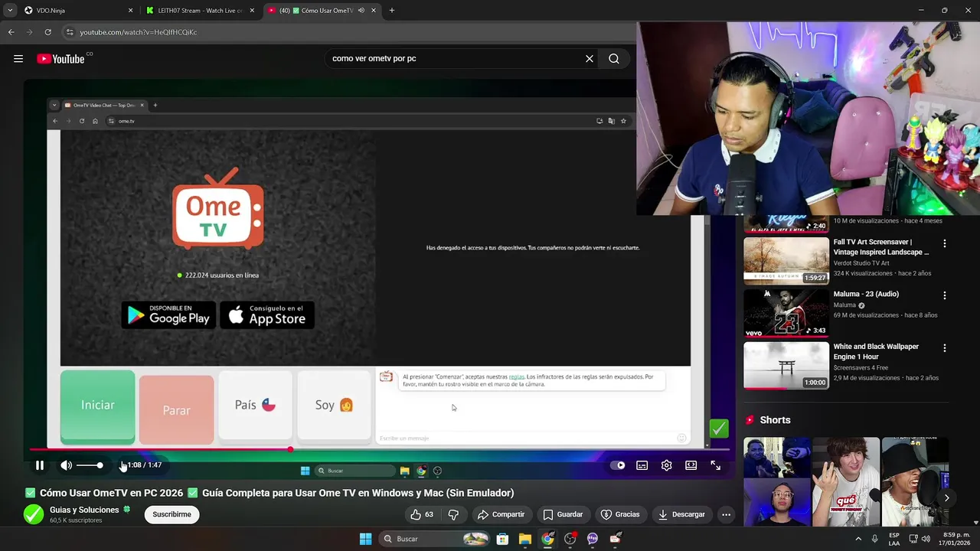This screenshot has height=551, width=980.
Task: Show next Shorts with the arrow
Action: tap(946, 498)
